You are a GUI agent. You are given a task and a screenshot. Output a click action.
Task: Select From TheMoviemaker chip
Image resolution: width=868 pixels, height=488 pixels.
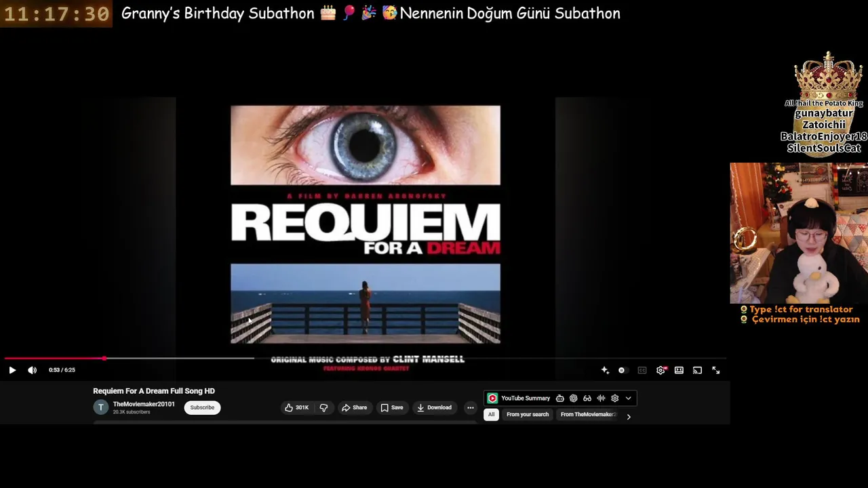pyautogui.click(x=588, y=414)
